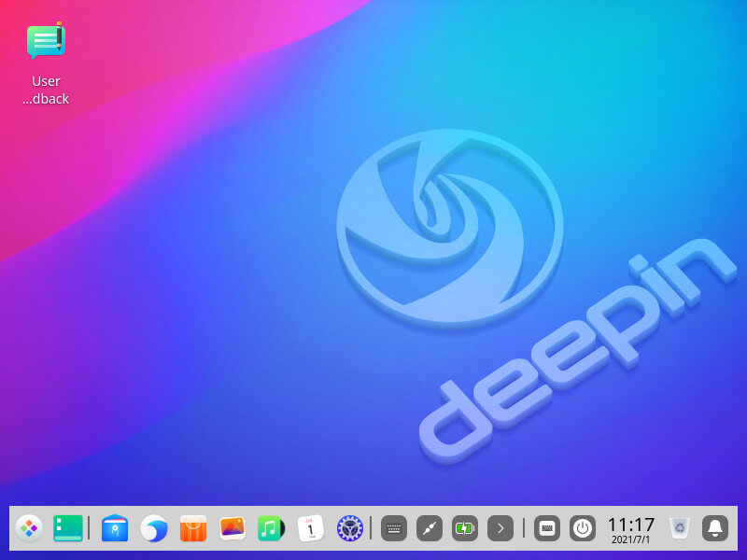Click the battery status tray icon

[x=465, y=528]
